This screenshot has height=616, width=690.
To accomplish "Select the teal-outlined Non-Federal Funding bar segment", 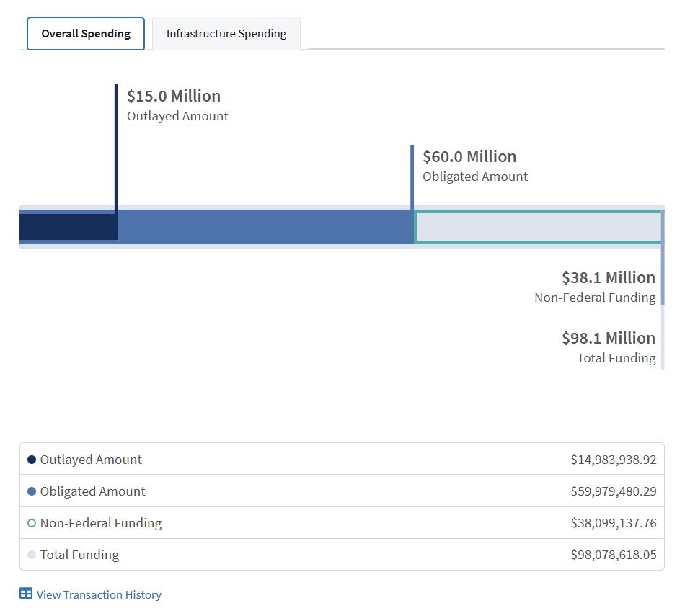I will (x=538, y=227).
